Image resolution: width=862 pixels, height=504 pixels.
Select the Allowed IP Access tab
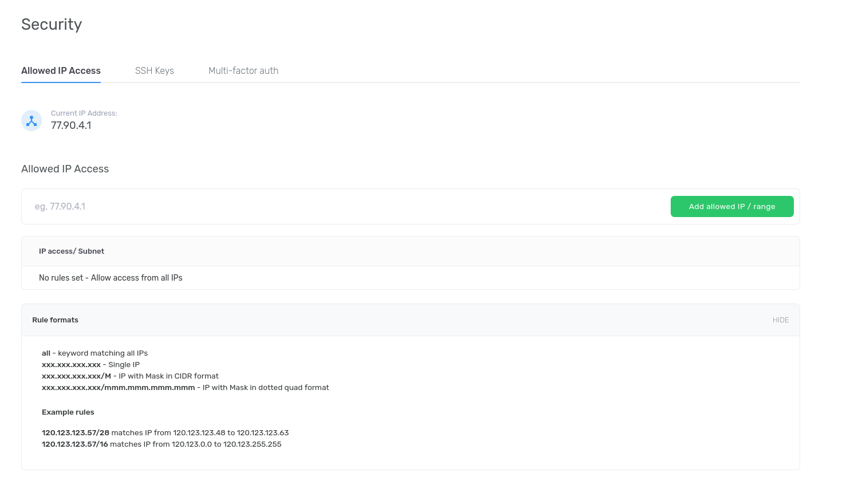61,70
